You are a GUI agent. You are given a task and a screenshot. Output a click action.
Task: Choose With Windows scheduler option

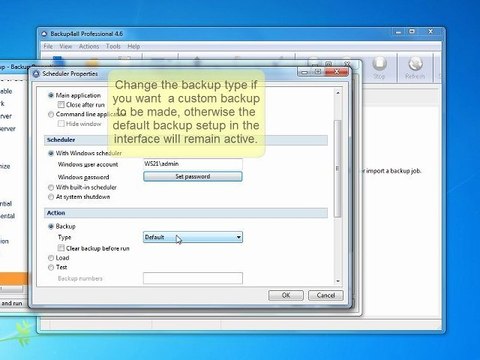point(51,153)
